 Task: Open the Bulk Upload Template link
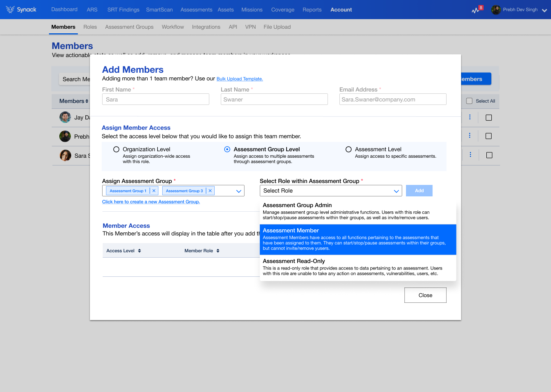coord(240,79)
